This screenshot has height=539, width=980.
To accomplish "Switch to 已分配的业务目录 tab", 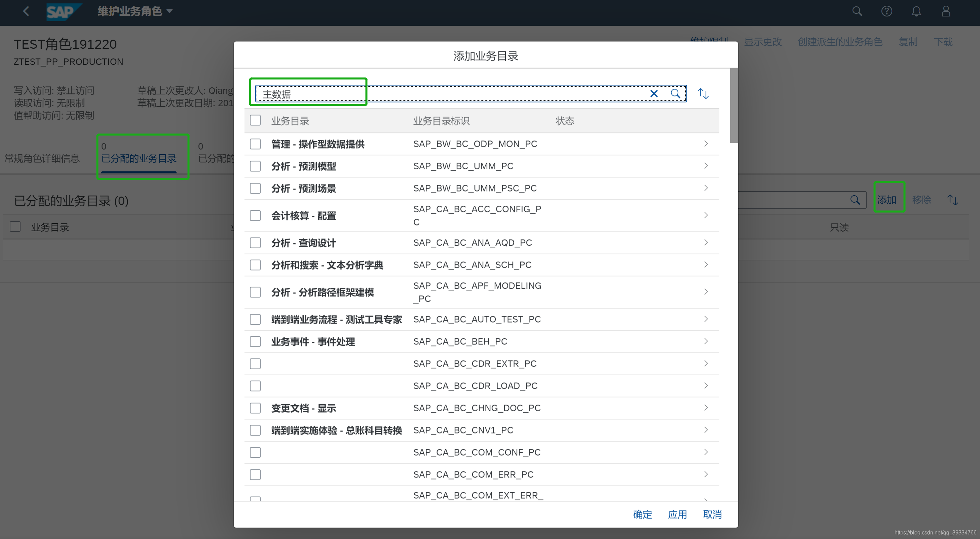I will point(139,158).
